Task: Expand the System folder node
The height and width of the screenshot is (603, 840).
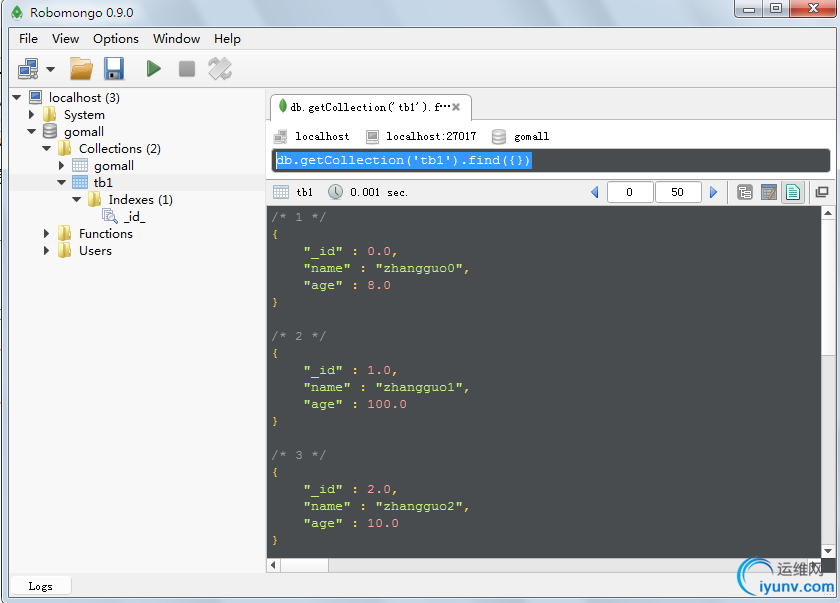Action: (x=32, y=115)
